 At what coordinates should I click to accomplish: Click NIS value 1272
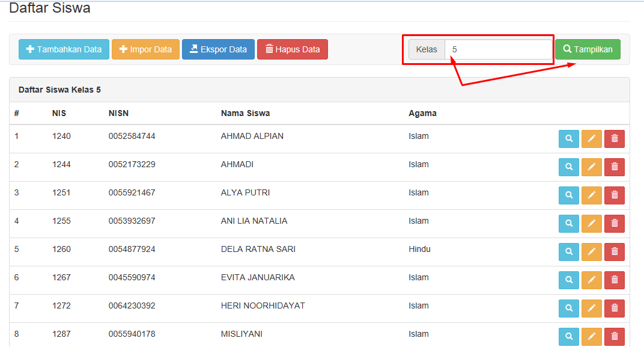61,306
